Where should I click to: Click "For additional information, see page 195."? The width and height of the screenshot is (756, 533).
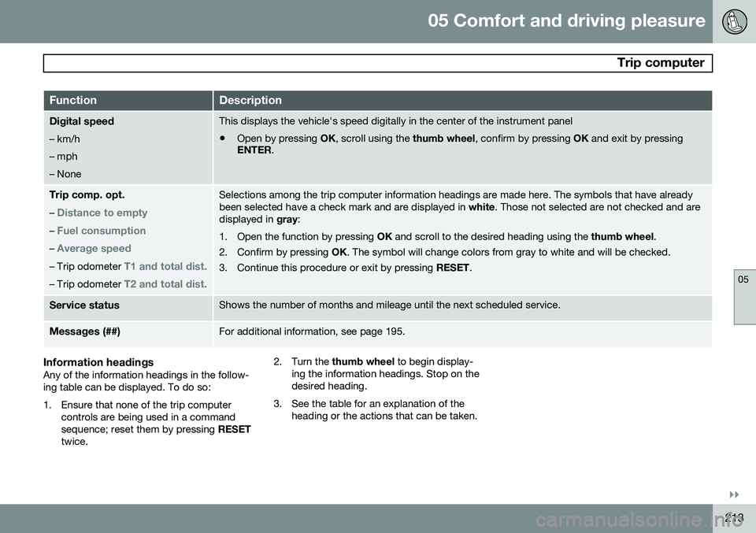click(312, 331)
